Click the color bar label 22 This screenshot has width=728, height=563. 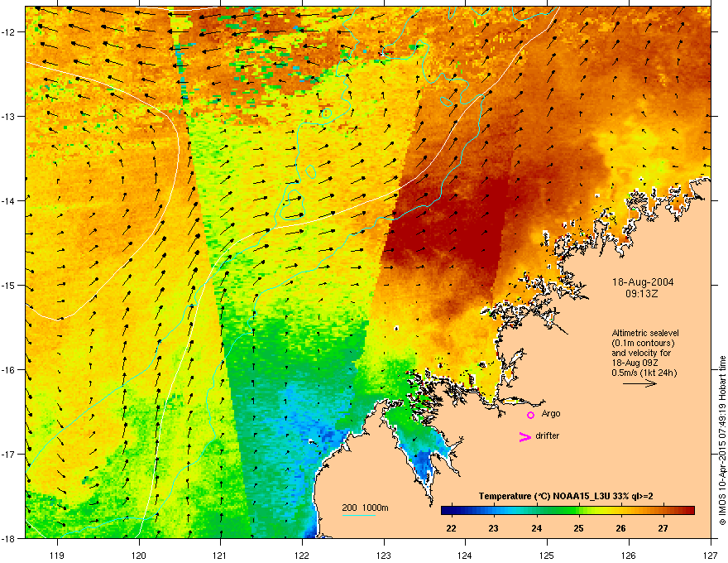(x=451, y=528)
